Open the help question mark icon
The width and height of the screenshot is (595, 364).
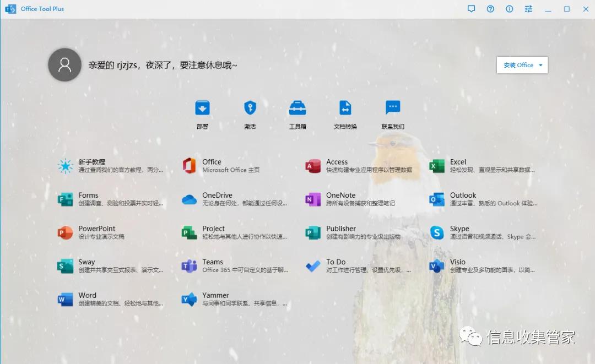point(490,9)
